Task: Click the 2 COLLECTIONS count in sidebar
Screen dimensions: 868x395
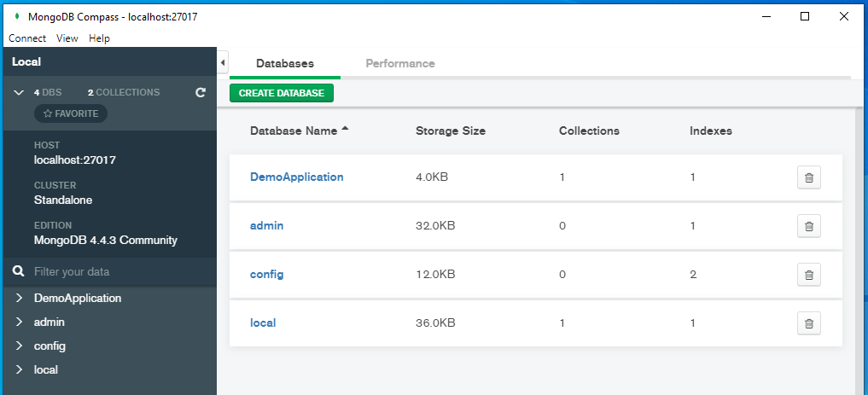Action: (124, 92)
